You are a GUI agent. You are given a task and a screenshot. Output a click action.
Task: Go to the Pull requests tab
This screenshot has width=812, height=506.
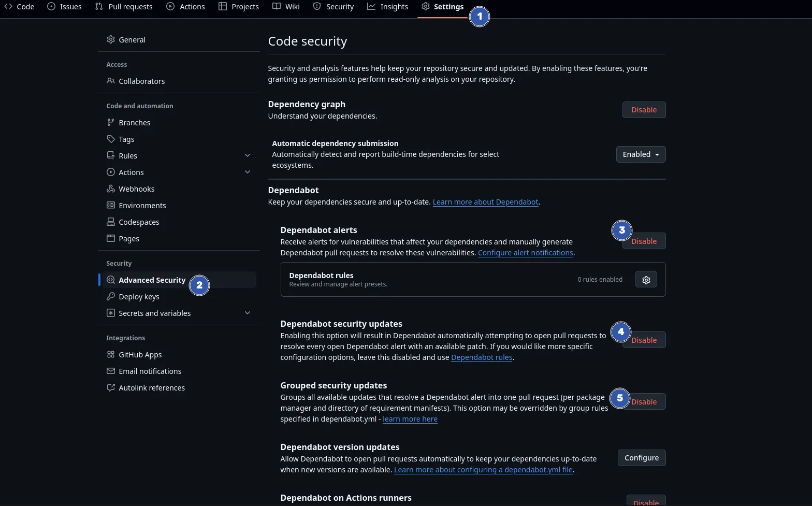click(124, 7)
